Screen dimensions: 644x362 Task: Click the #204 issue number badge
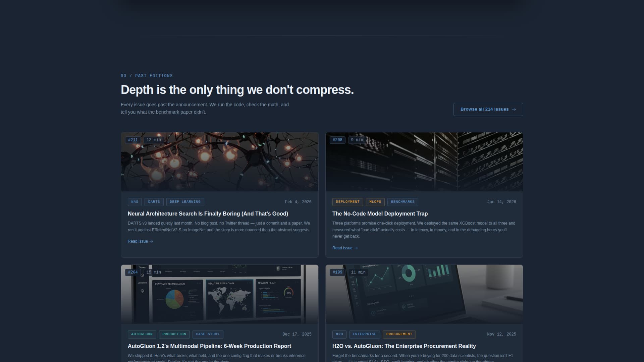[133, 272]
